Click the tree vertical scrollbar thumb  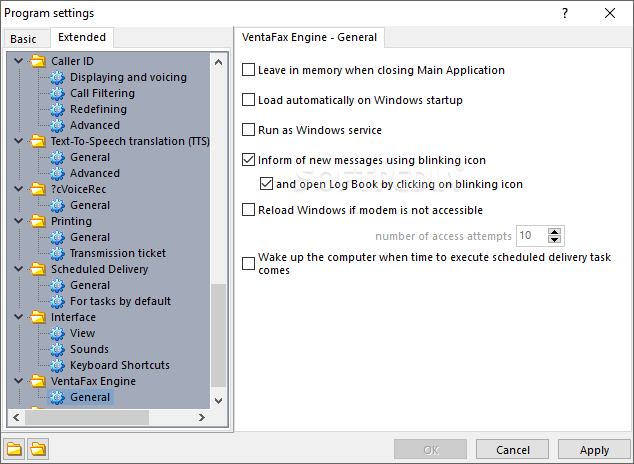coord(218,335)
